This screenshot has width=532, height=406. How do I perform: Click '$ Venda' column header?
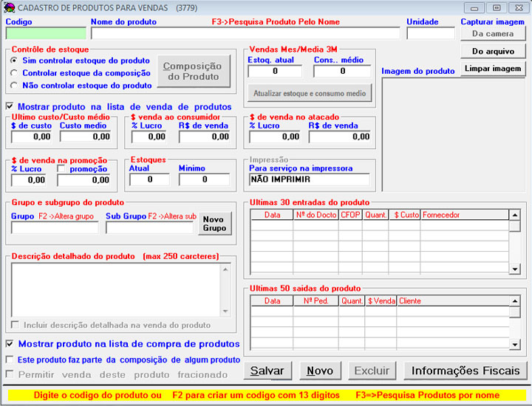pos(381,301)
